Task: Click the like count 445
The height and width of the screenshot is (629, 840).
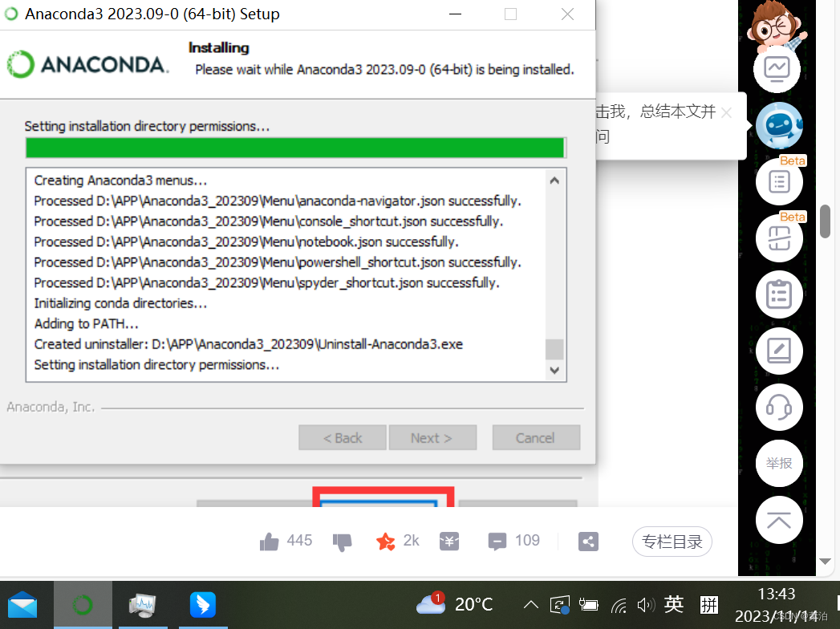Action: point(299,541)
